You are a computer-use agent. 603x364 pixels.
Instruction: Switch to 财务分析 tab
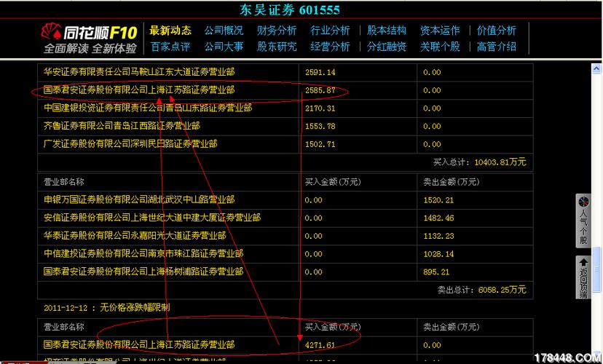(x=277, y=31)
